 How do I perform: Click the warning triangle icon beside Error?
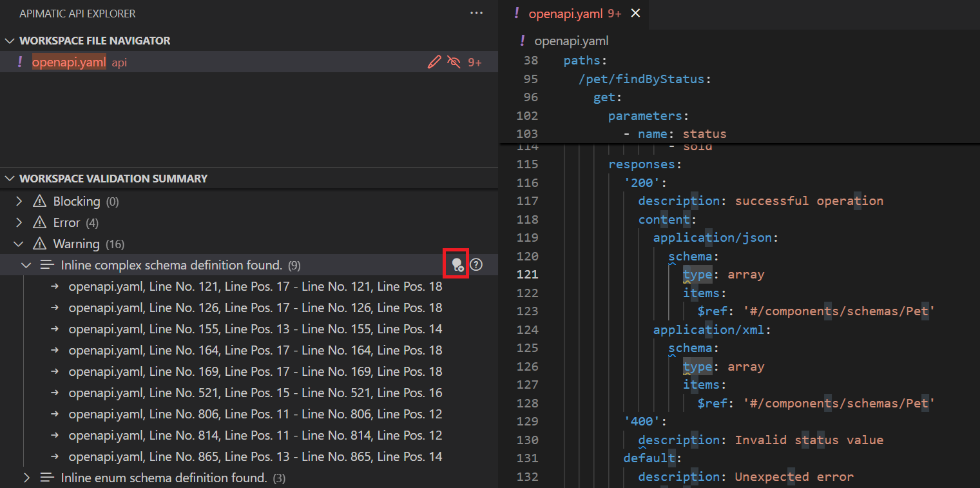pyautogui.click(x=39, y=222)
